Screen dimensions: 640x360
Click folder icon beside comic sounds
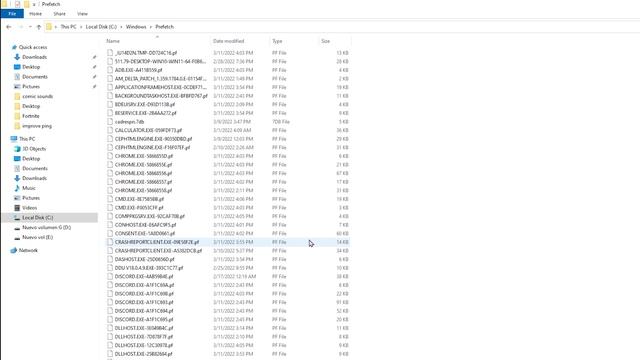17,97
